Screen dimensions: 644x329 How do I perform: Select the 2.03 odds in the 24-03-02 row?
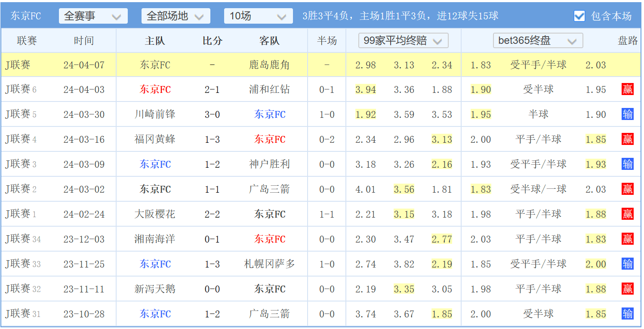[x=595, y=189]
